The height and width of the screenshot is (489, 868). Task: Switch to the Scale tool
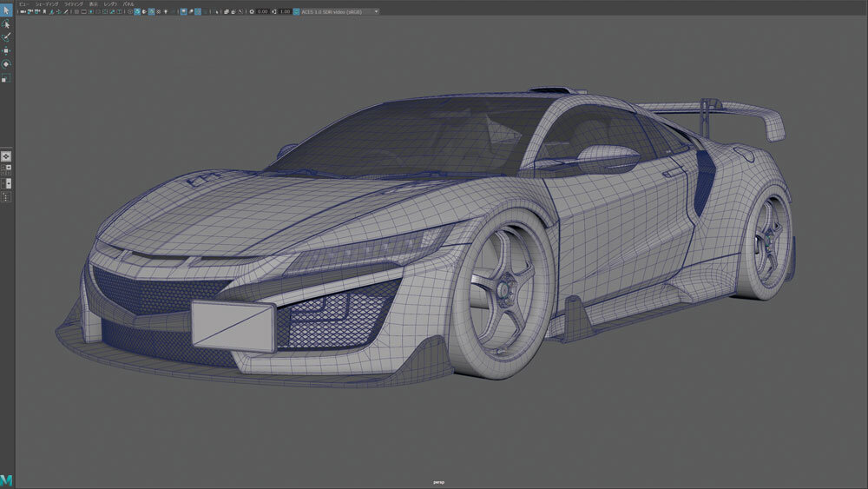click(7, 77)
